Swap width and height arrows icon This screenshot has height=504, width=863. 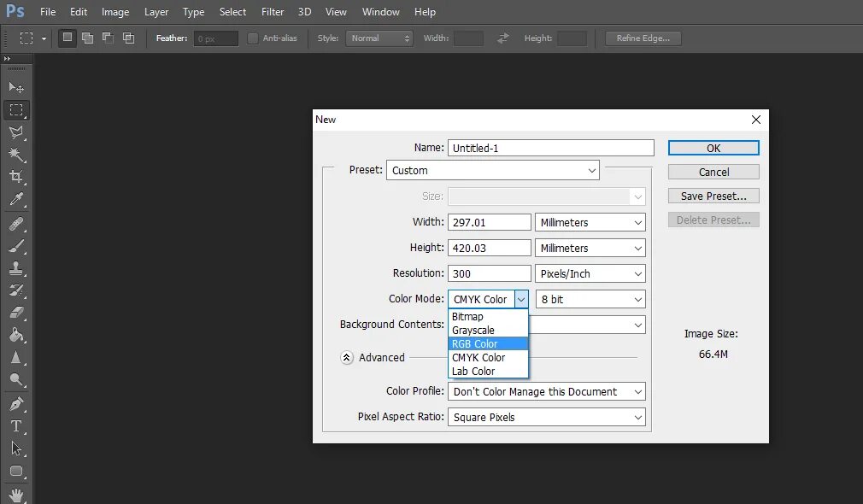(502, 38)
